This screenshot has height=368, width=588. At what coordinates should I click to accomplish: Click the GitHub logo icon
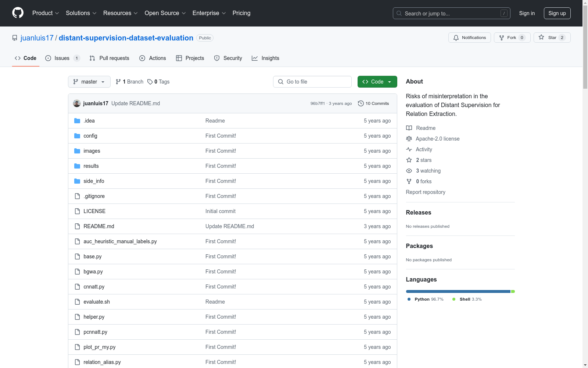click(18, 13)
